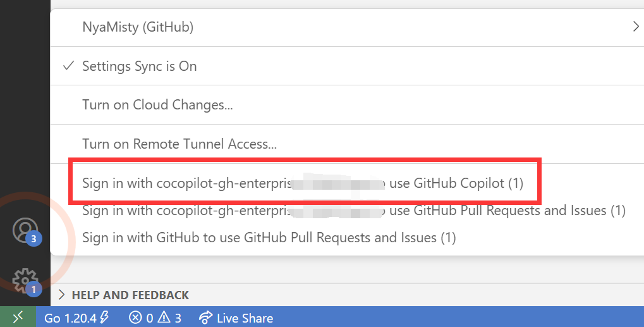644x327 pixels.
Task: Click the badge showing 1 on gear
Action: coord(34,289)
